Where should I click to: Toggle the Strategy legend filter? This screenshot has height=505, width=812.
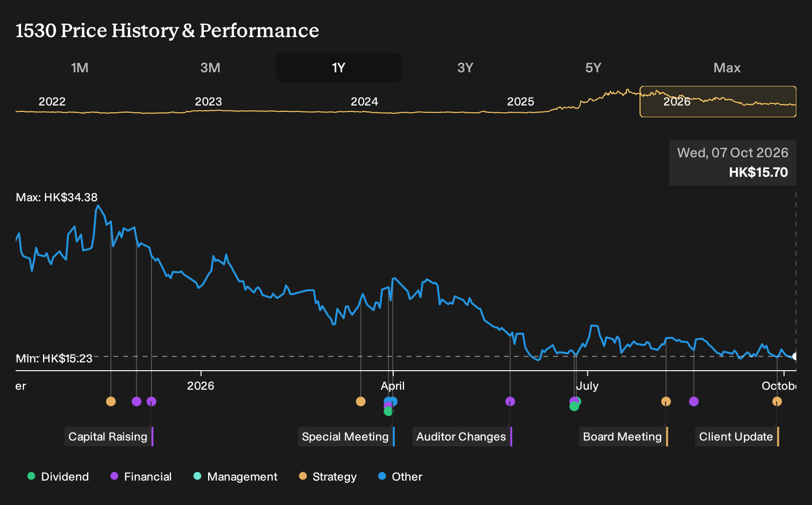328,477
